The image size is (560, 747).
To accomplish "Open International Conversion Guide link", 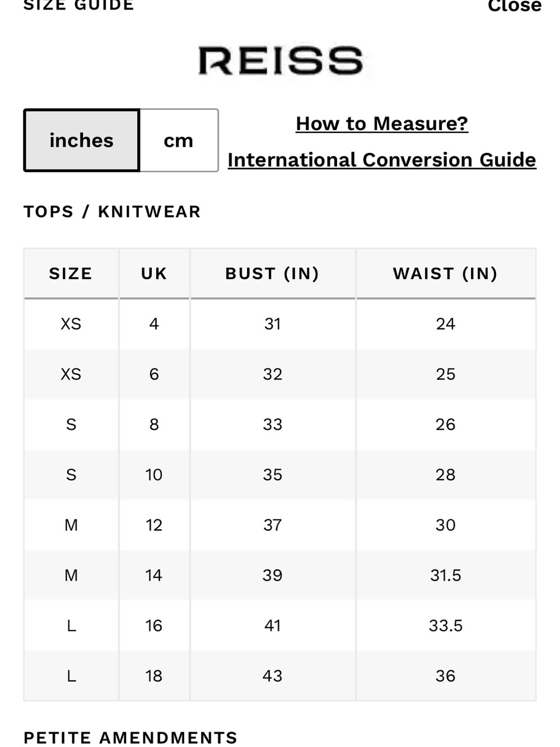I will point(382,160).
